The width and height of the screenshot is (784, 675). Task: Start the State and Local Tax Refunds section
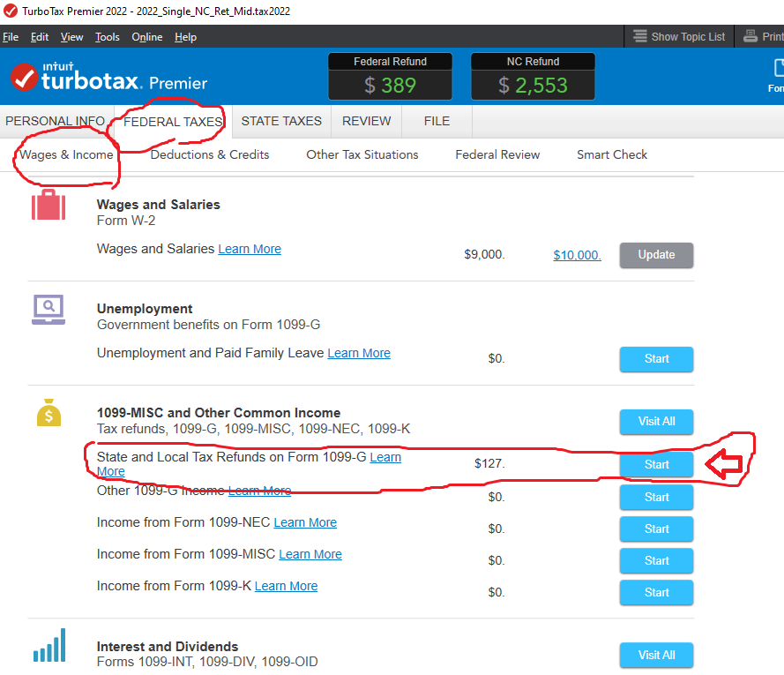(x=656, y=465)
